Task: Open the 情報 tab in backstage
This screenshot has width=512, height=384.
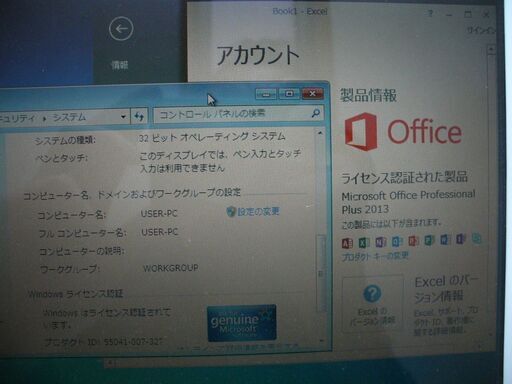Action: pyautogui.click(x=120, y=65)
